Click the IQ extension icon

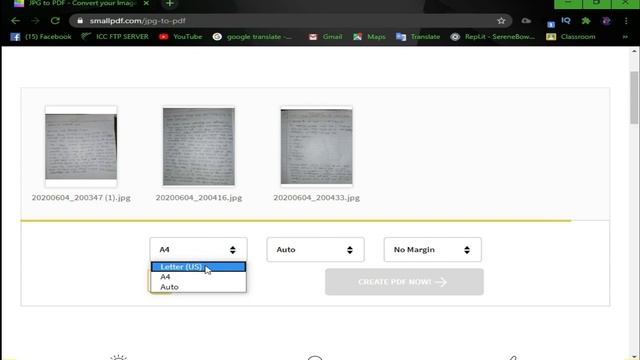click(x=566, y=20)
